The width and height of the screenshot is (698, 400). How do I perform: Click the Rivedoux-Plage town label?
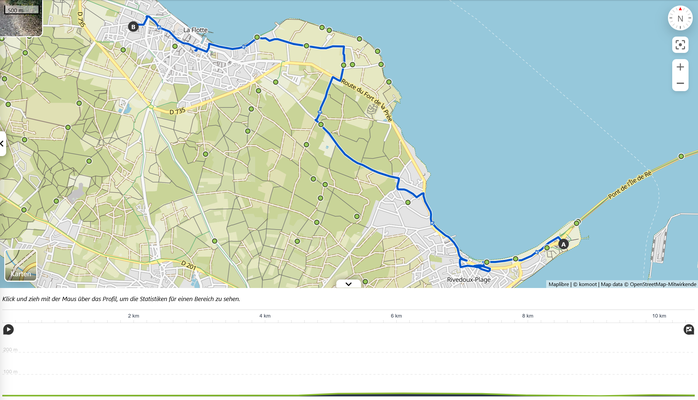pos(468,279)
